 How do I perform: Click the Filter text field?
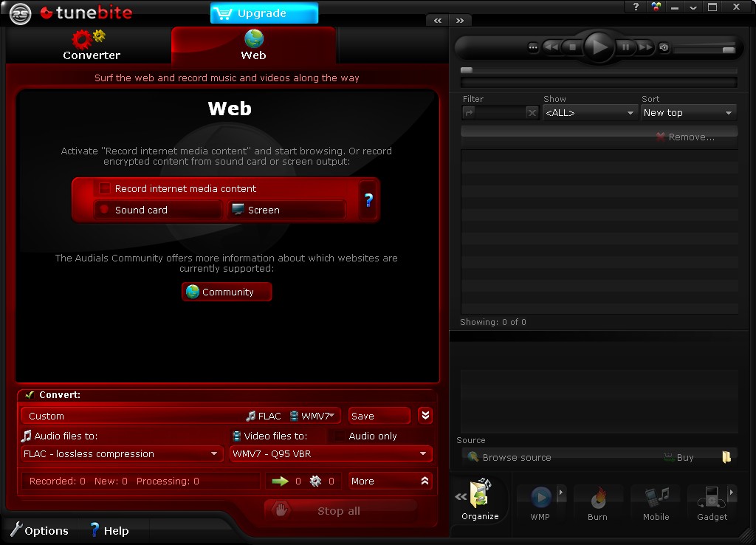[501, 113]
